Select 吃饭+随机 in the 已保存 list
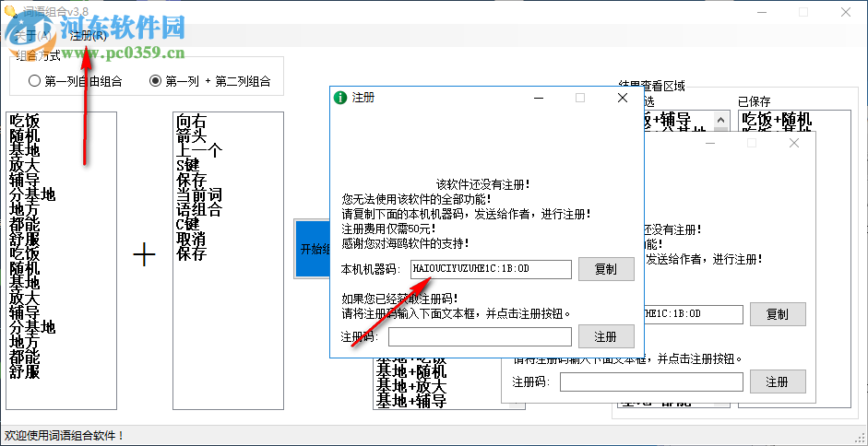This screenshot has height=446, width=868. [777, 120]
